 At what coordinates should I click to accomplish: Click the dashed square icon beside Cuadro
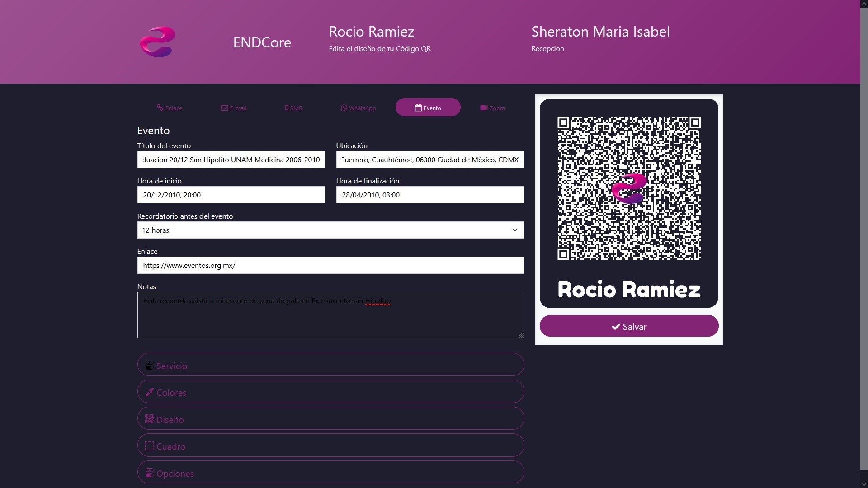pyautogui.click(x=150, y=446)
